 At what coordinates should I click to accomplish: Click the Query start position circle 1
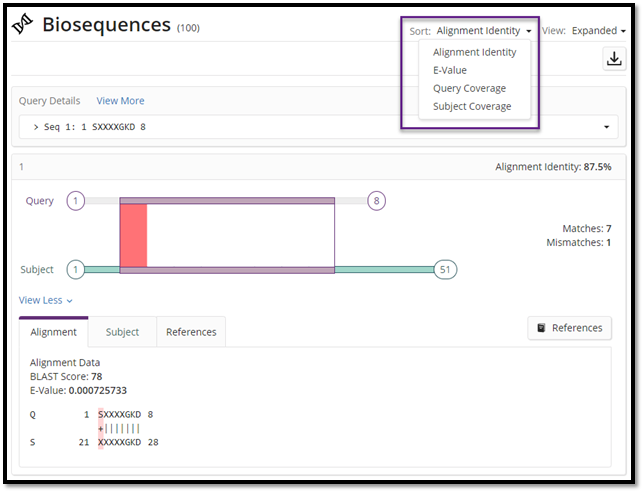[x=76, y=201]
